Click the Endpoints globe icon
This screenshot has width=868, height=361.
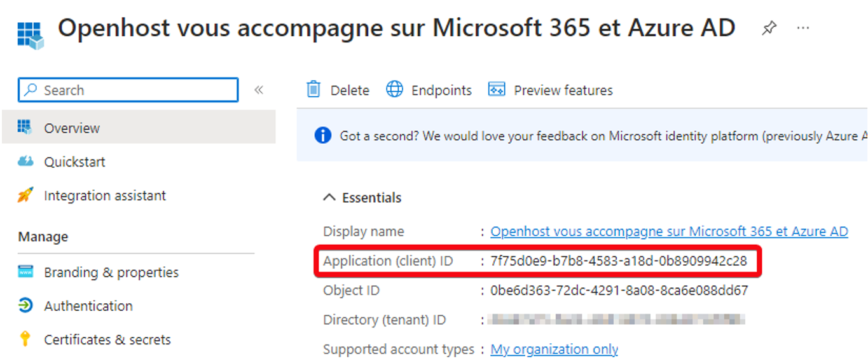[x=395, y=90]
